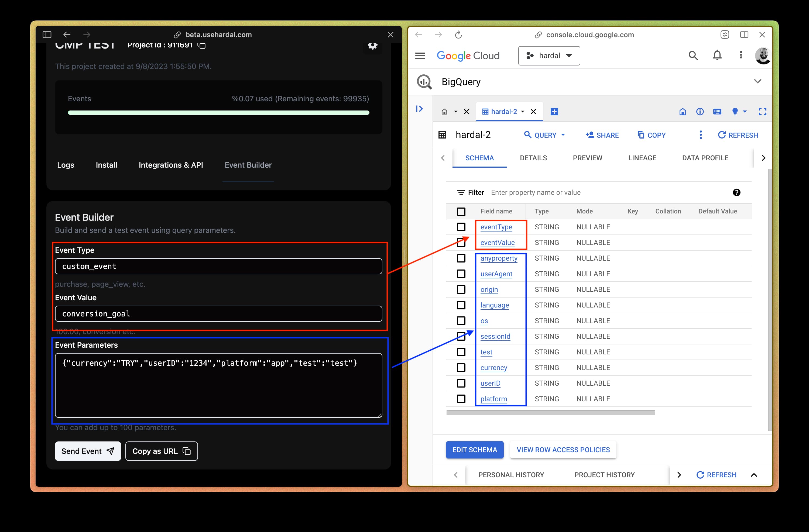
Task: Open Google Cloud navigation hamburger menu
Action: [420, 56]
